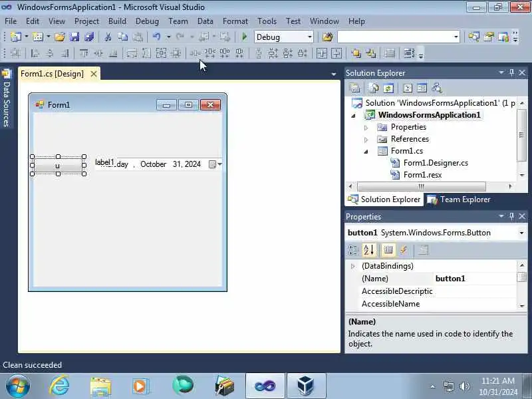Open the Build menu

coord(118,21)
